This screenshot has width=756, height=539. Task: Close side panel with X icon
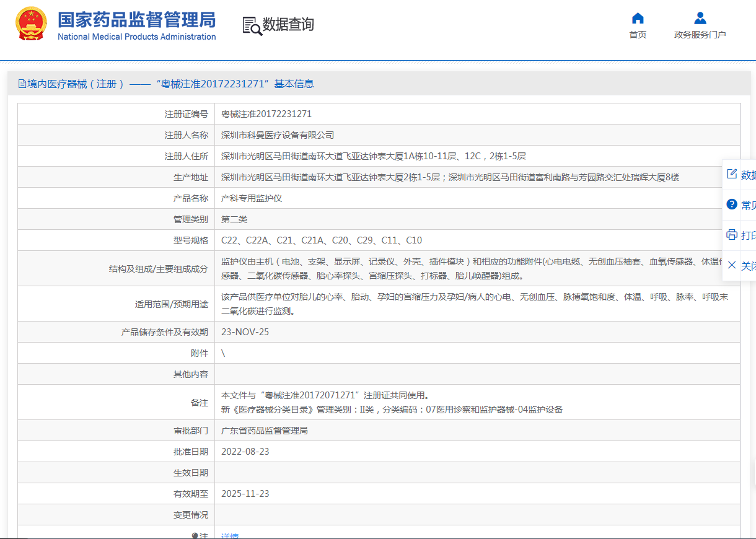coord(732,265)
